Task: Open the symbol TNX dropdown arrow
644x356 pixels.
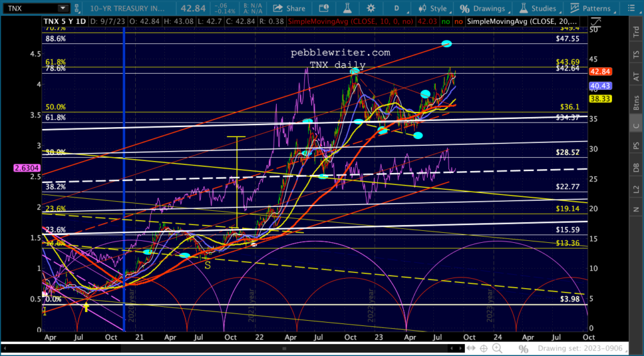Action: 62,8
